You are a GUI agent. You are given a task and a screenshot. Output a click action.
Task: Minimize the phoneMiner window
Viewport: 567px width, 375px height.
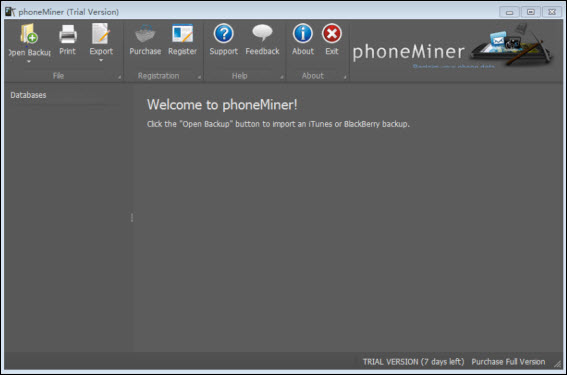pyautogui.click(x=509, y=12)
